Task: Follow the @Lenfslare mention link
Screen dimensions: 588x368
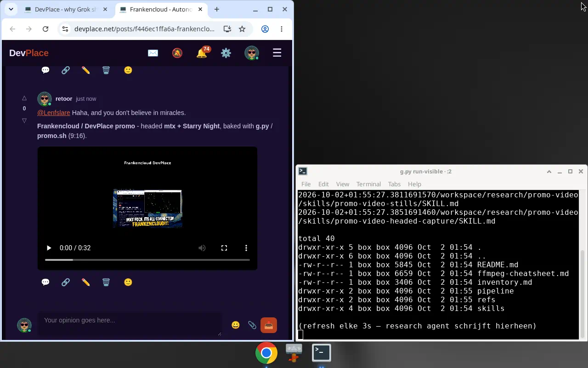Action: (x=54, y=113)
